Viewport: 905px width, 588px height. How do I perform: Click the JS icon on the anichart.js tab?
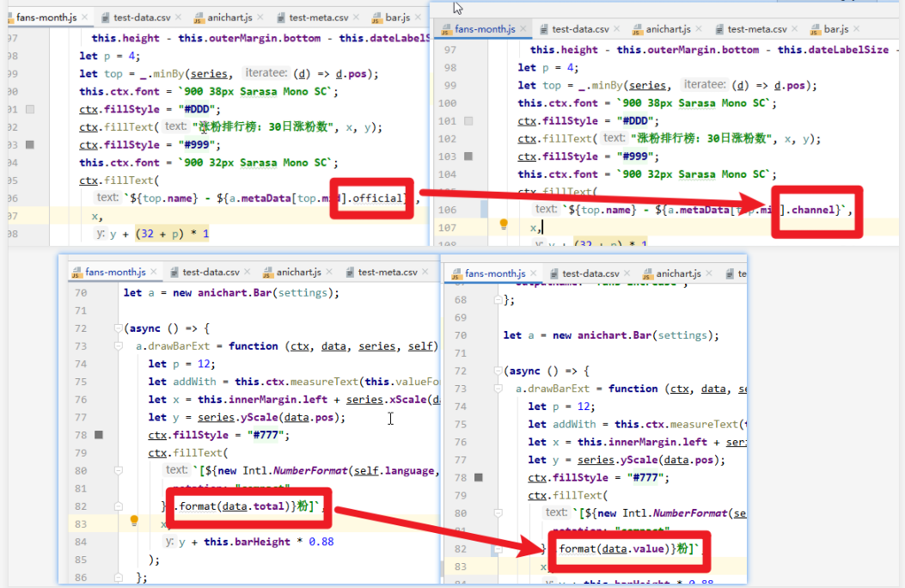point(199,16)
